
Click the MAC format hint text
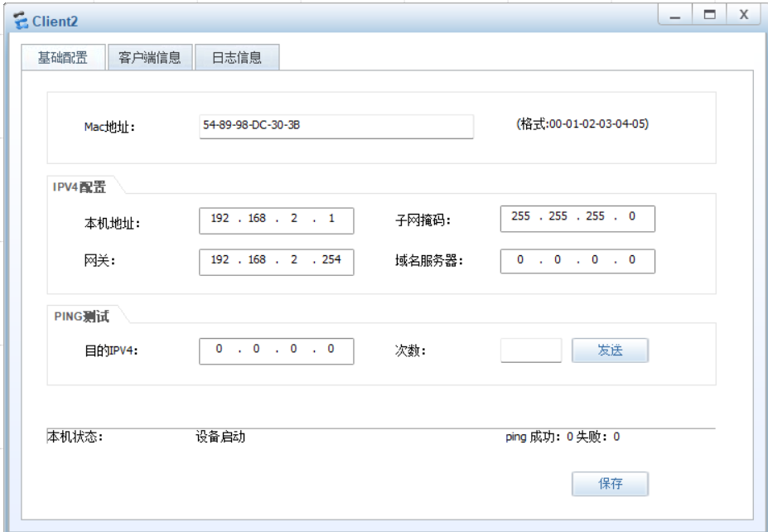582,124
